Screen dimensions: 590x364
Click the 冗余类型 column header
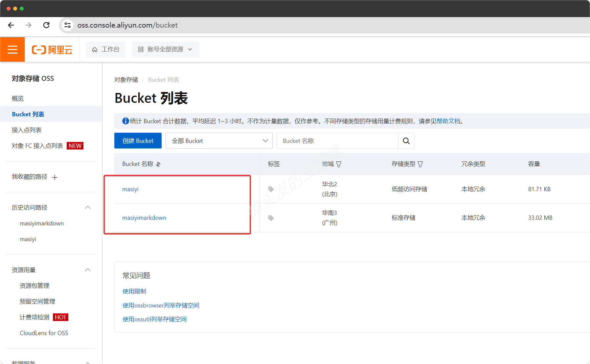pos(473,164)
